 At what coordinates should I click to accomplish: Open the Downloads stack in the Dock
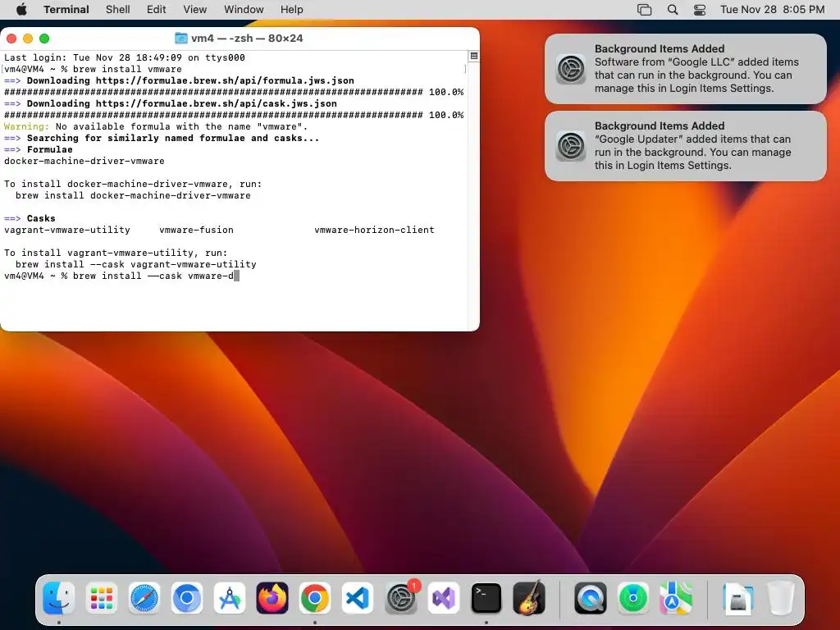click(737, 598)
